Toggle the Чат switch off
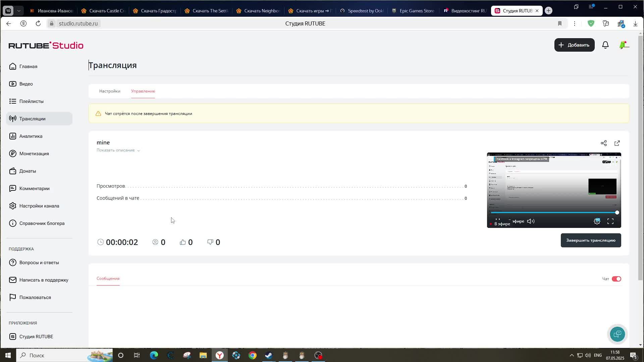 [x=616, y=279]
